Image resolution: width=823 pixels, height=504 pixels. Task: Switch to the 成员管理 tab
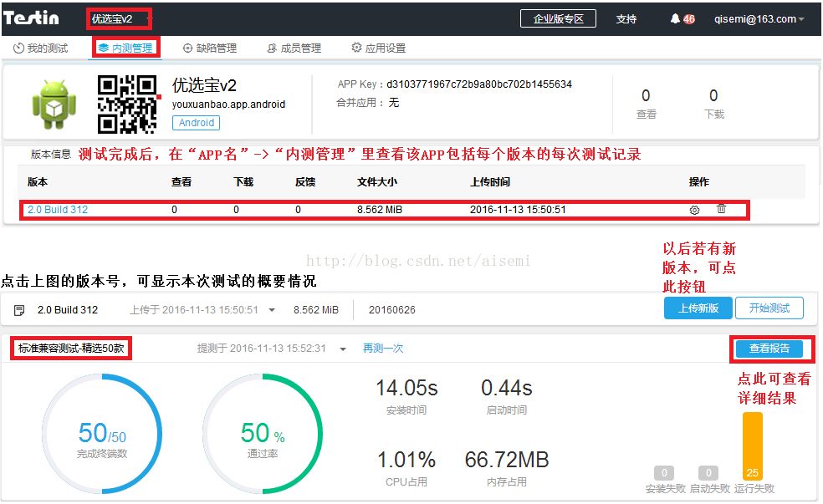tap(294, 48)
